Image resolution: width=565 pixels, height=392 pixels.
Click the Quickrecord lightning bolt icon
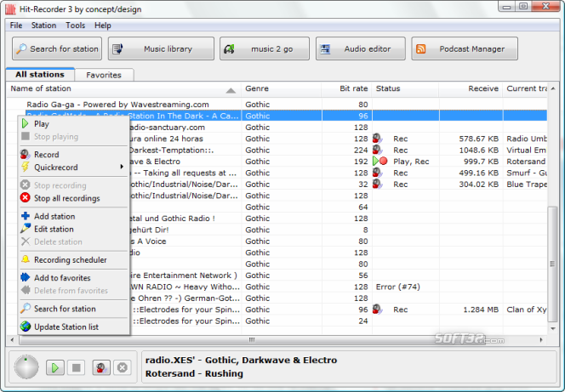(x=26, y=167)
